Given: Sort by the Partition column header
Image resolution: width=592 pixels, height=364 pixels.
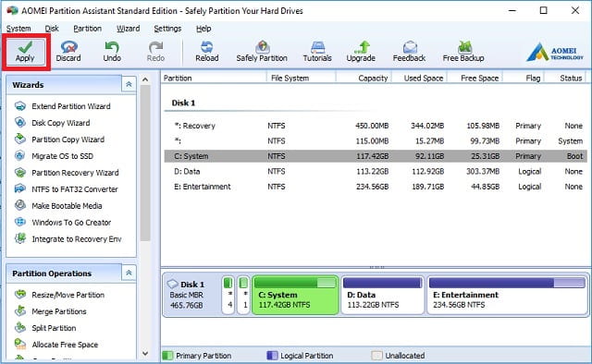Looking at the screenshot, I should [x=214, y=79].
